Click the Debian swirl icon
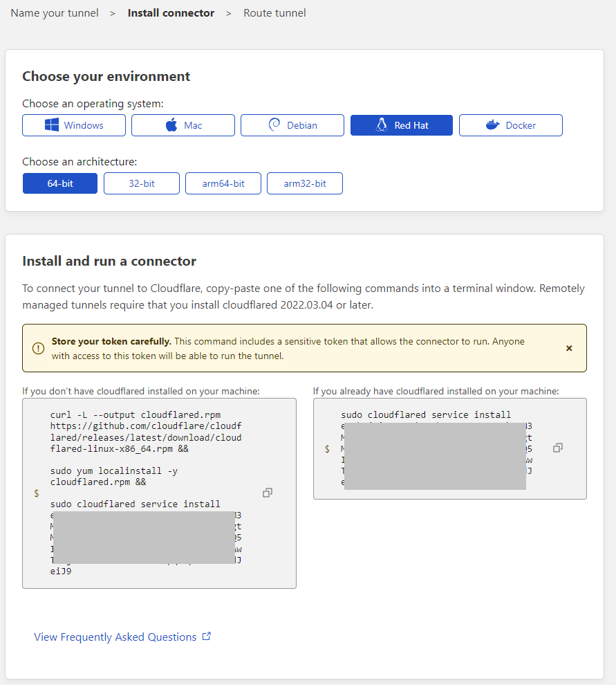616x685 pixels. [x=273, y=125]
